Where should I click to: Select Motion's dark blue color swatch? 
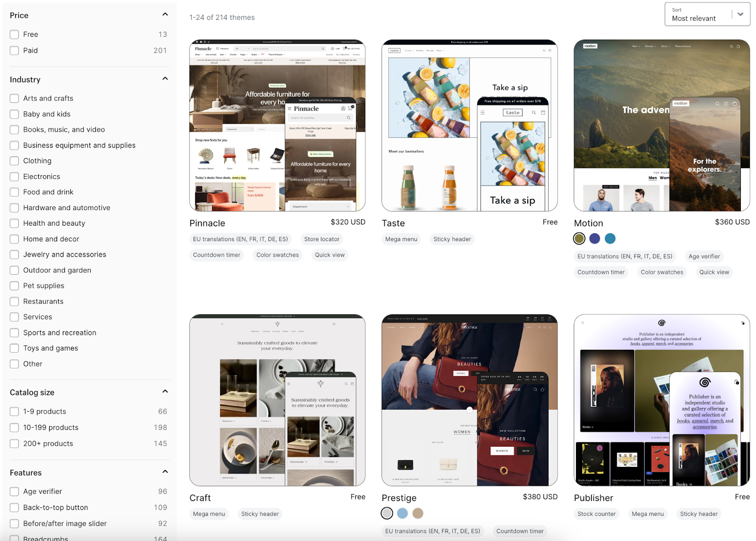(595, 238)
